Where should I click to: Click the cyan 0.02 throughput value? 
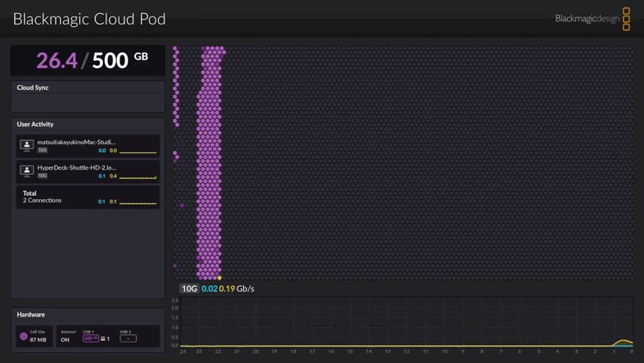209,288
